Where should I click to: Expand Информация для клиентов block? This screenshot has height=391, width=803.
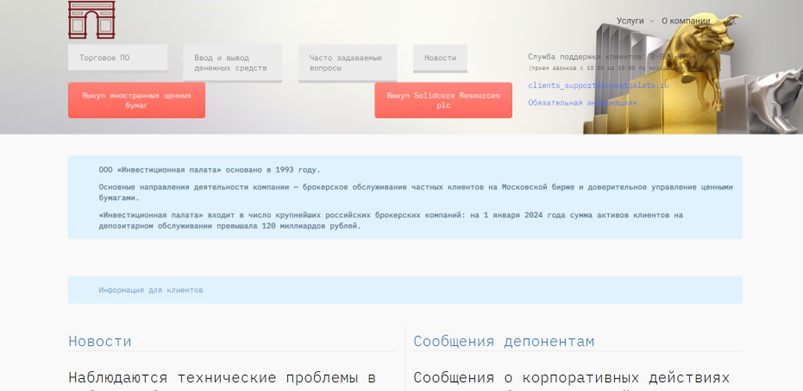point(405,290)
